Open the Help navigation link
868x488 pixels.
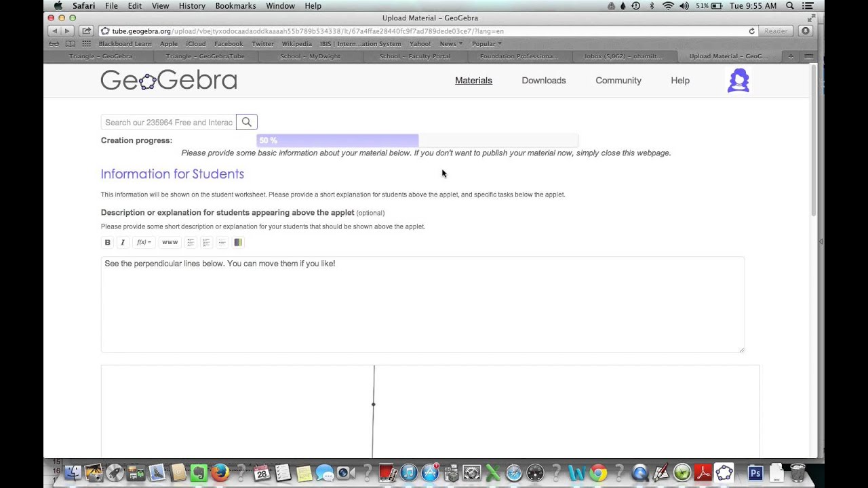680,81
